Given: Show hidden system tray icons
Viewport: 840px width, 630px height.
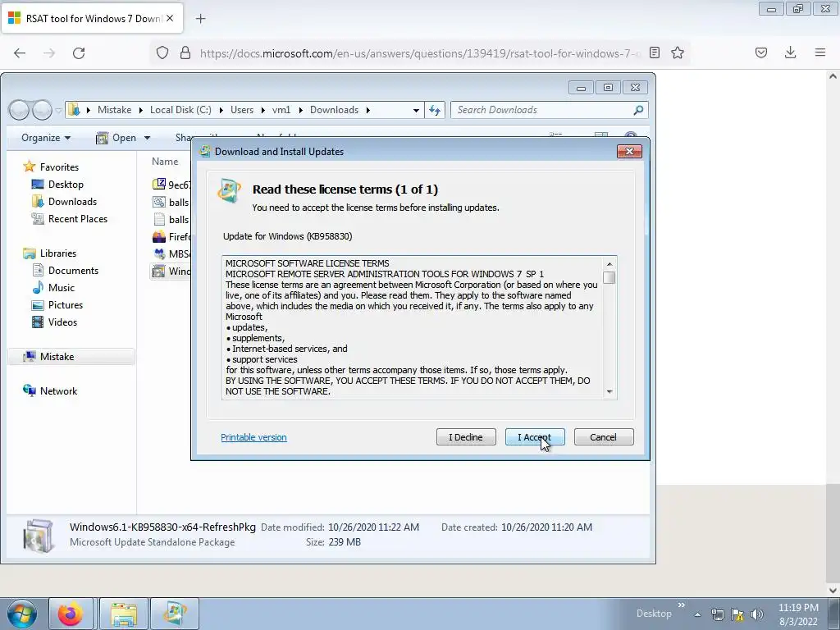Looking at the screenshot, I should click(697, 614).
